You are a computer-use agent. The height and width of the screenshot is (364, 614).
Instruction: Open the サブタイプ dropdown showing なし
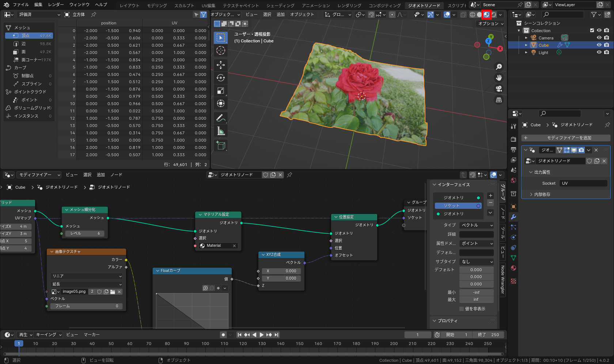477,261
